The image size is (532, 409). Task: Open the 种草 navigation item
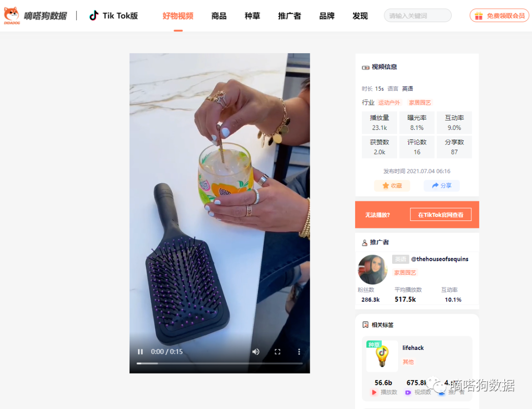(252, 16)
